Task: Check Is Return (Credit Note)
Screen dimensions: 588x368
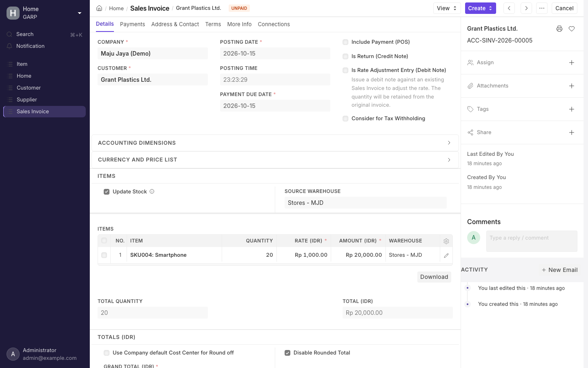Action: (x=345, y=56)
